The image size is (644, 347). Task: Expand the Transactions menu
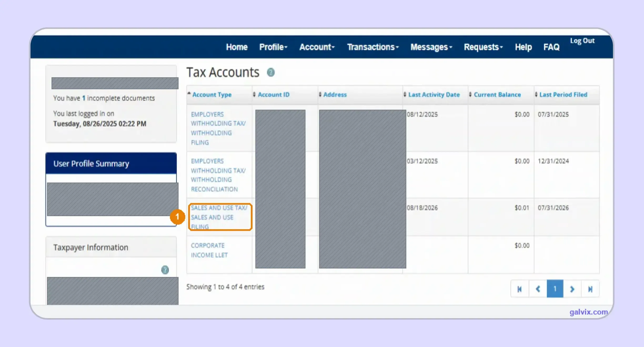(373, 47)
